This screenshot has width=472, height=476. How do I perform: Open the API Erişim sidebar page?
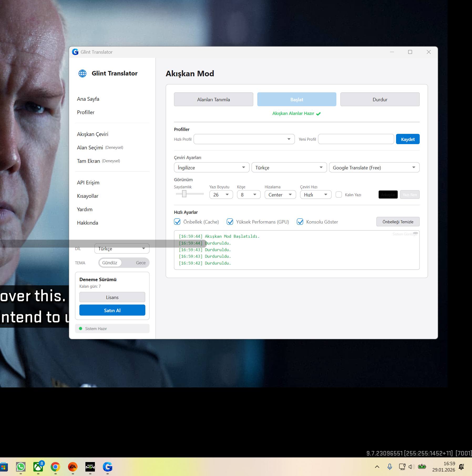(x=88, y=183)
